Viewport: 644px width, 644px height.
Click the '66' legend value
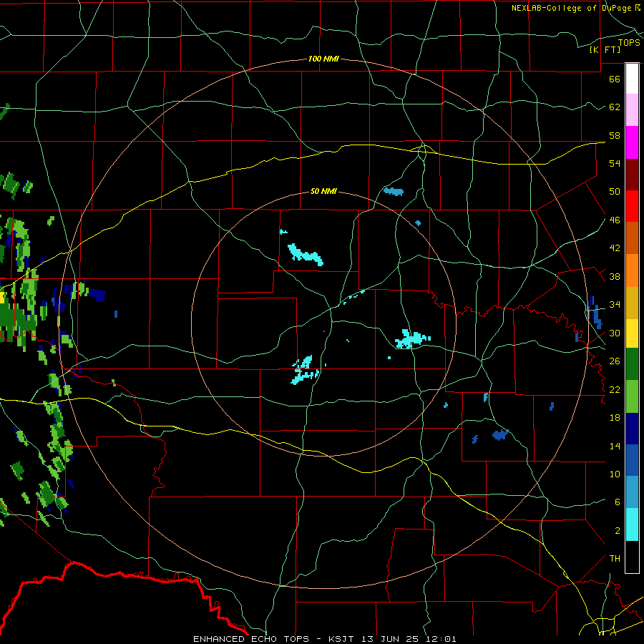(x=615, y=79)
